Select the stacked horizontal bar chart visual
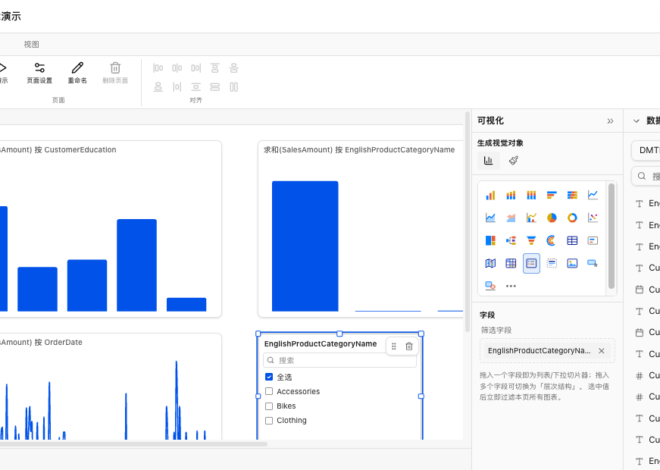 click(x=572, y=195)
